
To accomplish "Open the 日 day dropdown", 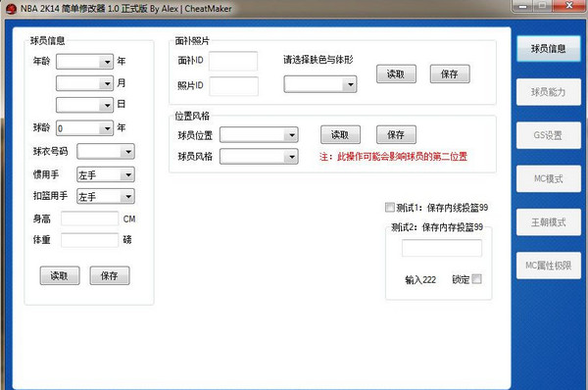I will pyautogui.click(x=84, y=105).
